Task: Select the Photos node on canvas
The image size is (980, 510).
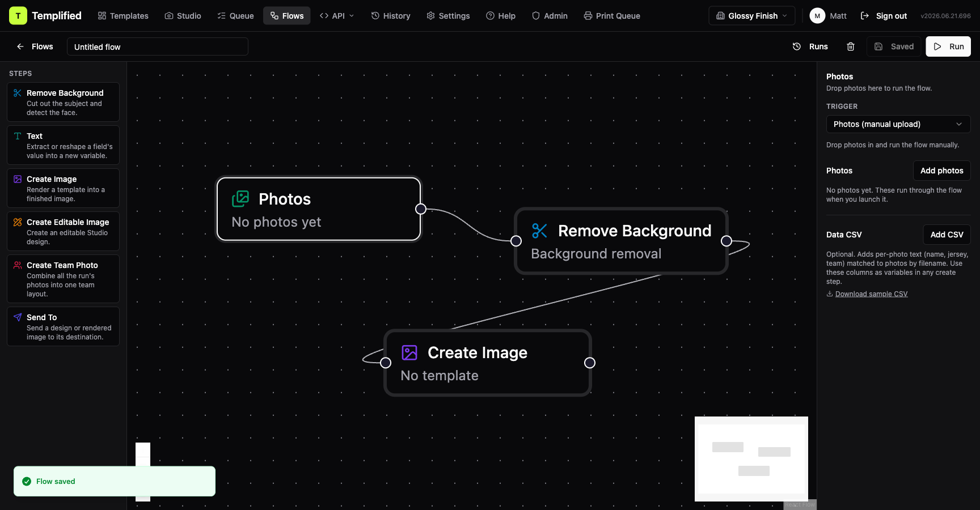Action: pyautogui.click(x=319, y=209)
